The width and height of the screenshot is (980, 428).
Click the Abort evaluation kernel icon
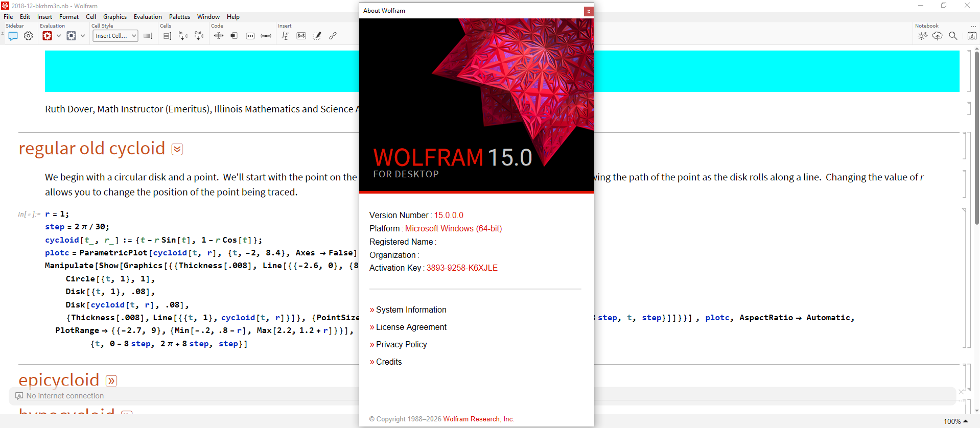71,36
